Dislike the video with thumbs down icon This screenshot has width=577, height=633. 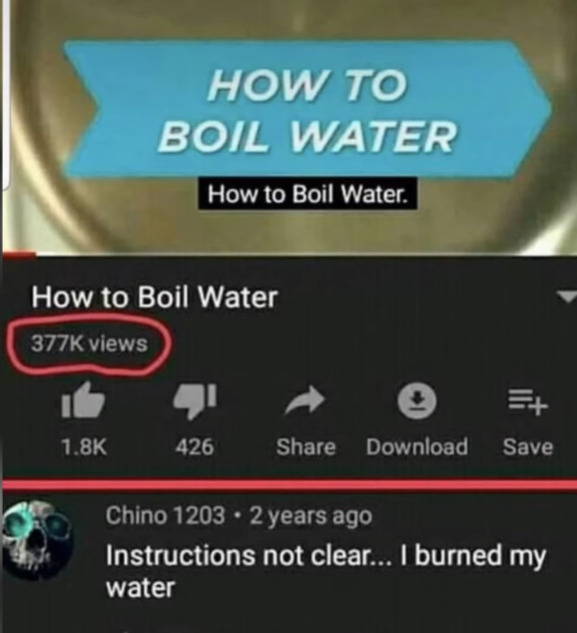195,400
